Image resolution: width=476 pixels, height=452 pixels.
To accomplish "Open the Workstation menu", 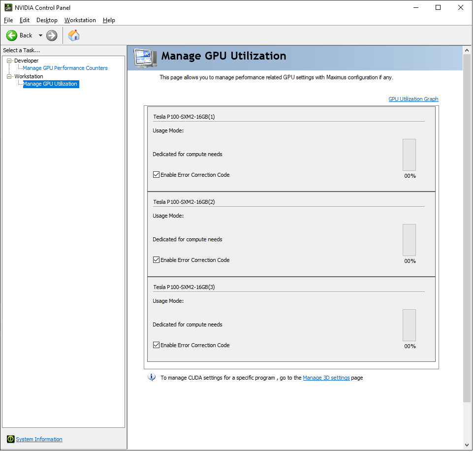I will 80,20.
